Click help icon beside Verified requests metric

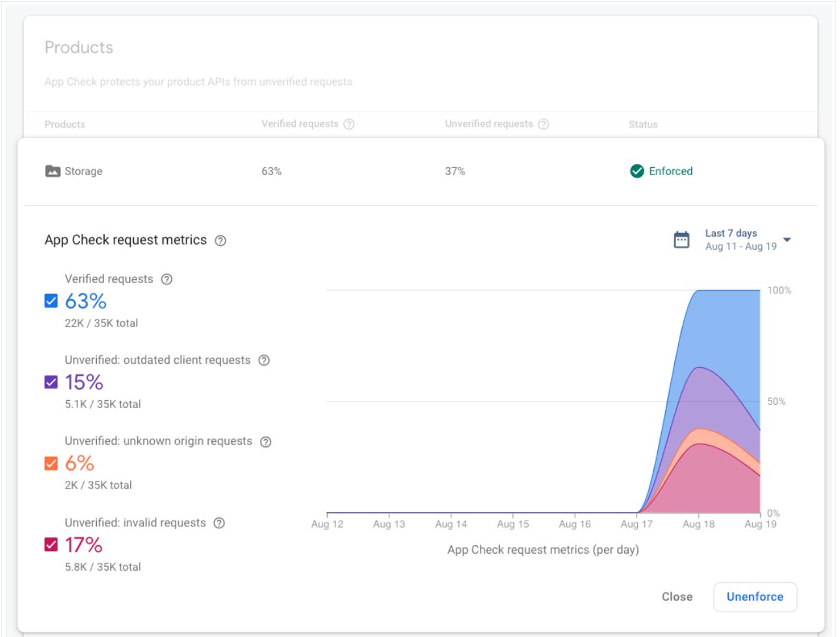166,279
